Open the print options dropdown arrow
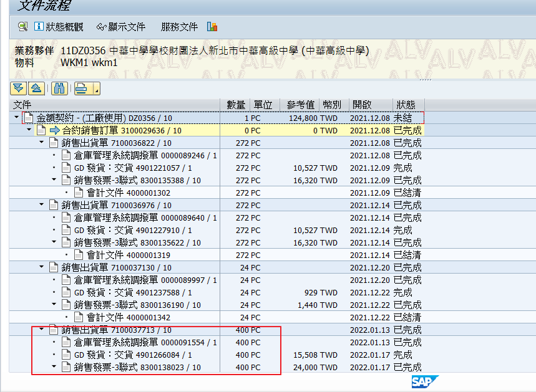 [x=96, y=88]
